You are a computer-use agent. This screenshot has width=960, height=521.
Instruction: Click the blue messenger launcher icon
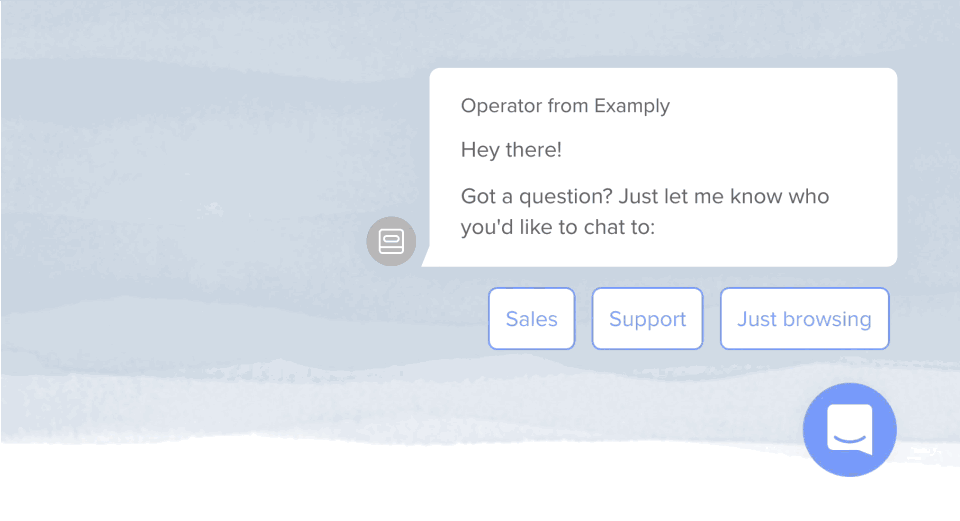pos(850,430)
